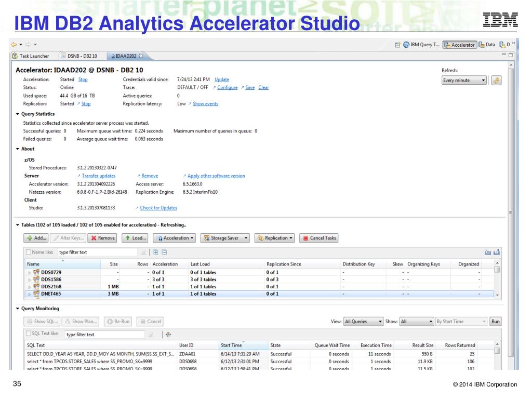
Task: Expand the DDS1586 schema node
Action: (x=30, y=278)
